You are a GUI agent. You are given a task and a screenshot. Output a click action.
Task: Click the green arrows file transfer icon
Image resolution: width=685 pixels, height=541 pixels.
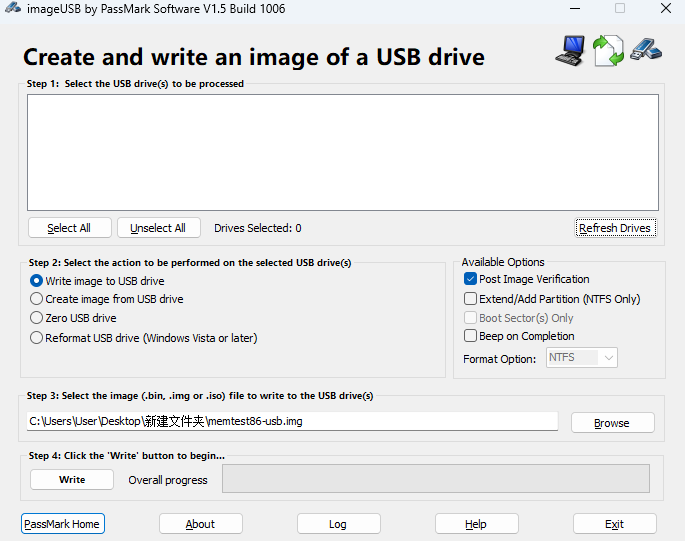click(x=607, y=50)
